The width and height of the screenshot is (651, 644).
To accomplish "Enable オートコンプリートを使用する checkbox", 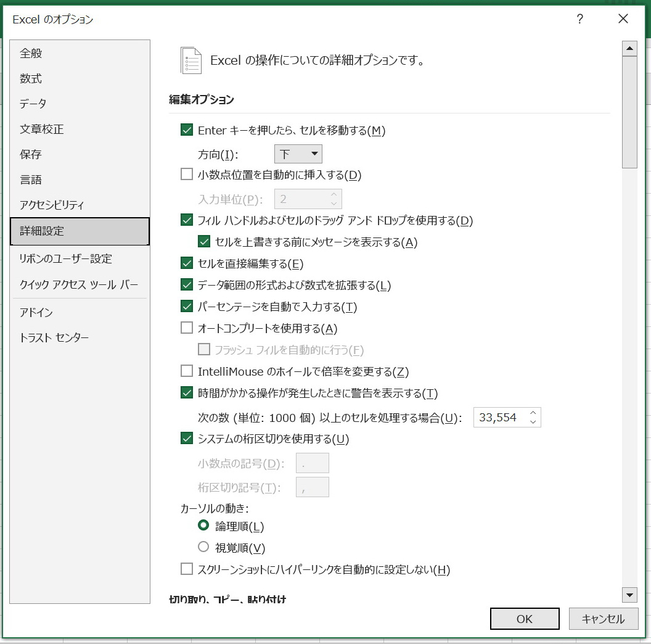I will (187, 328).
